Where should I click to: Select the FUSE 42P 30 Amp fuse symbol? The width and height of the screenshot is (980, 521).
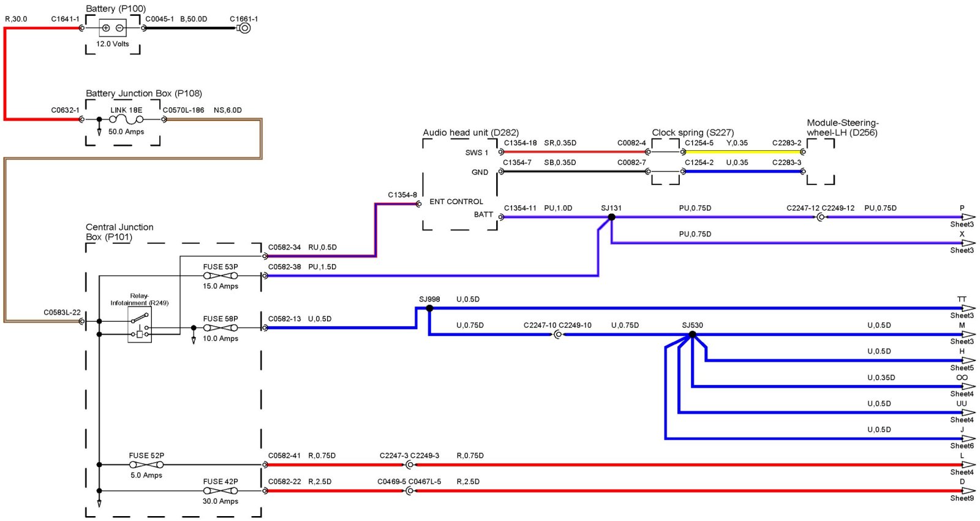221,491
